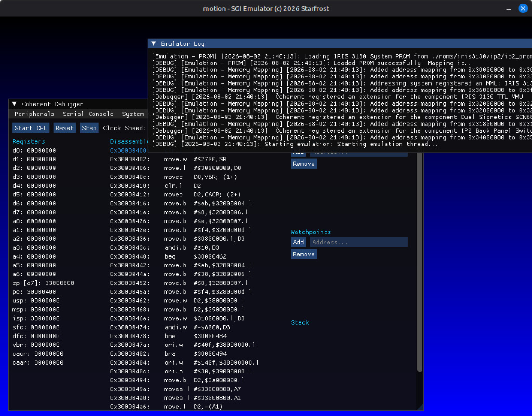Select register row caar: 00000000
Viewport: 532px width, 416px height.
click(38, 363)
